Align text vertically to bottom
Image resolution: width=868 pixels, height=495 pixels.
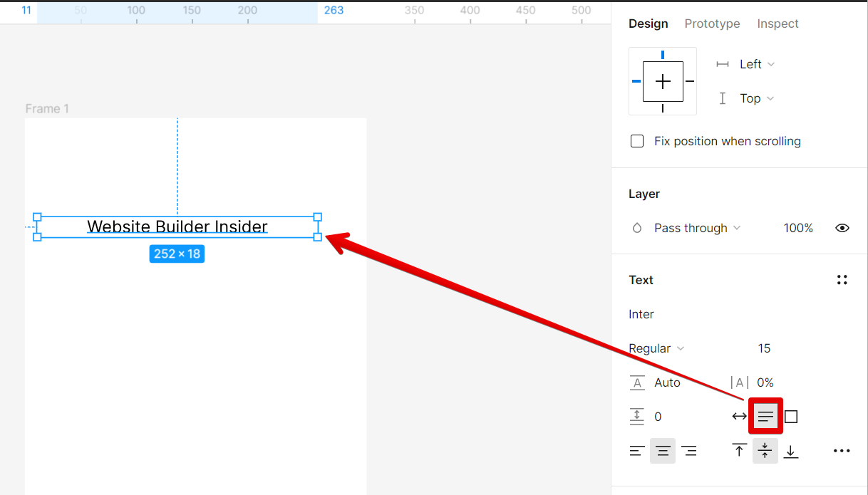click(791, 450)
